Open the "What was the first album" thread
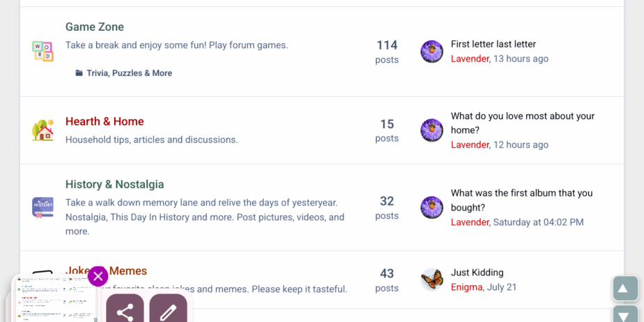644x322 pixels. [521, 193]
